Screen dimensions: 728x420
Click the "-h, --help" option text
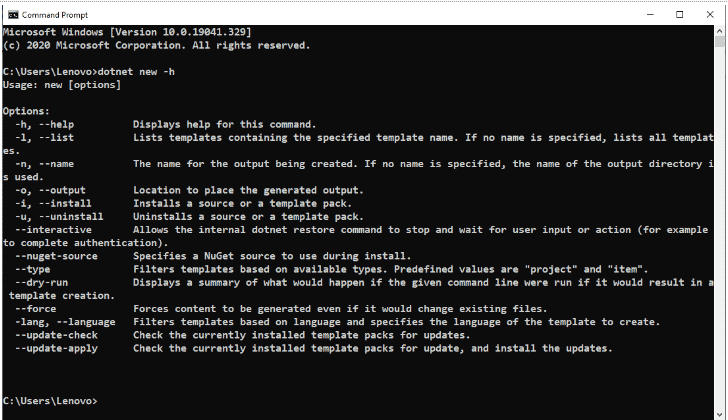coord(45,124)
